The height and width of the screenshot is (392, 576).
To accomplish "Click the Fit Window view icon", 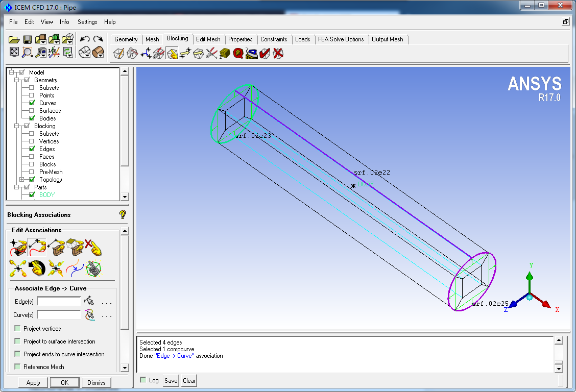I will coord(14,52).
